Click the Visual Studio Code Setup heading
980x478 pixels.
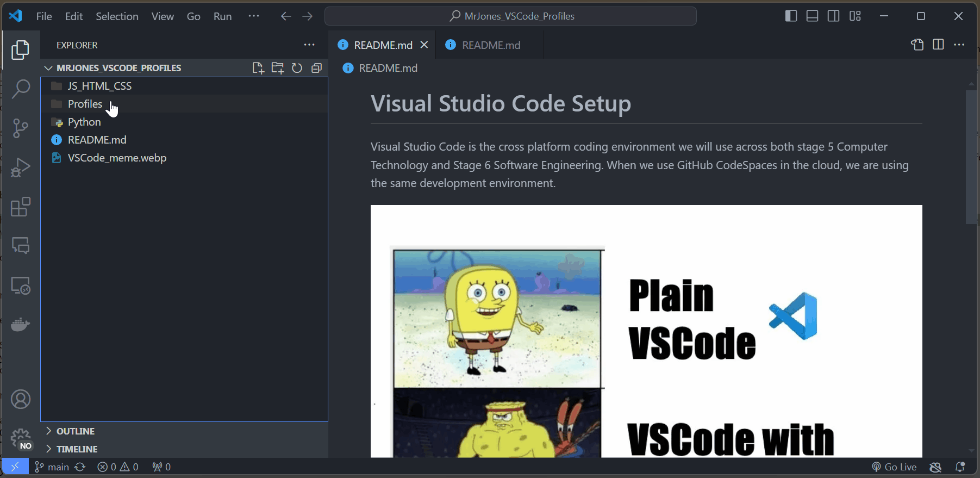[501, 103]
